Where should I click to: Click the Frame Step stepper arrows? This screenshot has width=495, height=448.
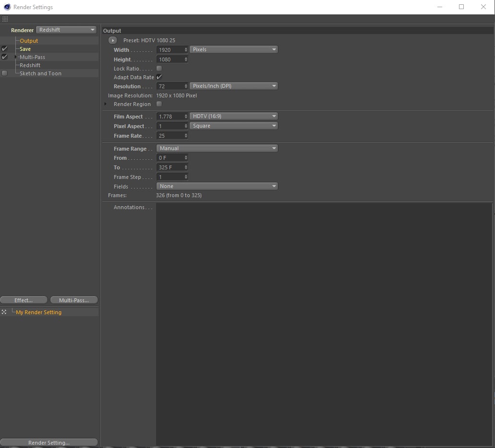(186, 177)
